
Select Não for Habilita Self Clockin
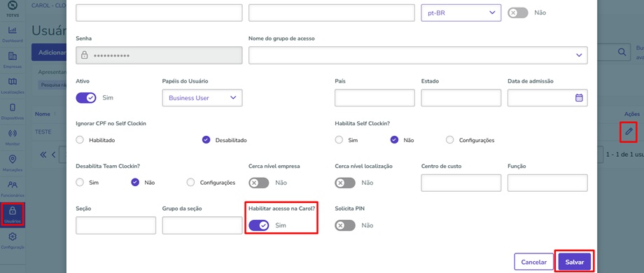pyautogui.click(x=394, y=140)
